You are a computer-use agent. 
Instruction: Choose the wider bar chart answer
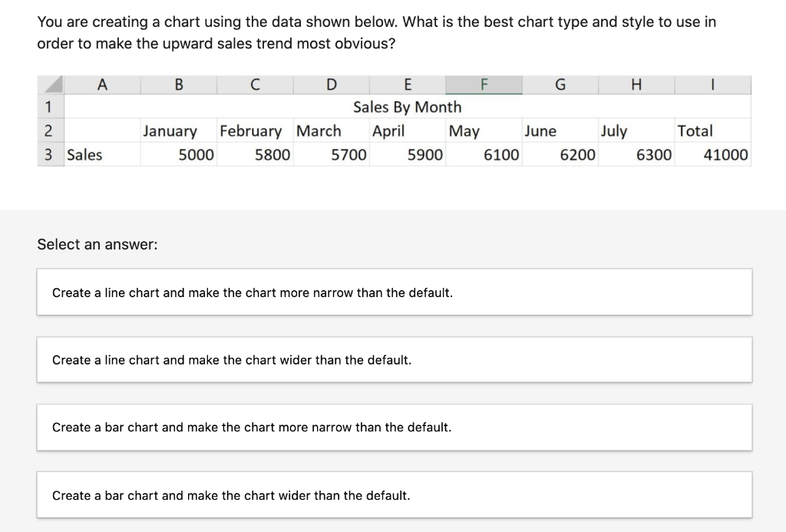(x=394, y=495)
